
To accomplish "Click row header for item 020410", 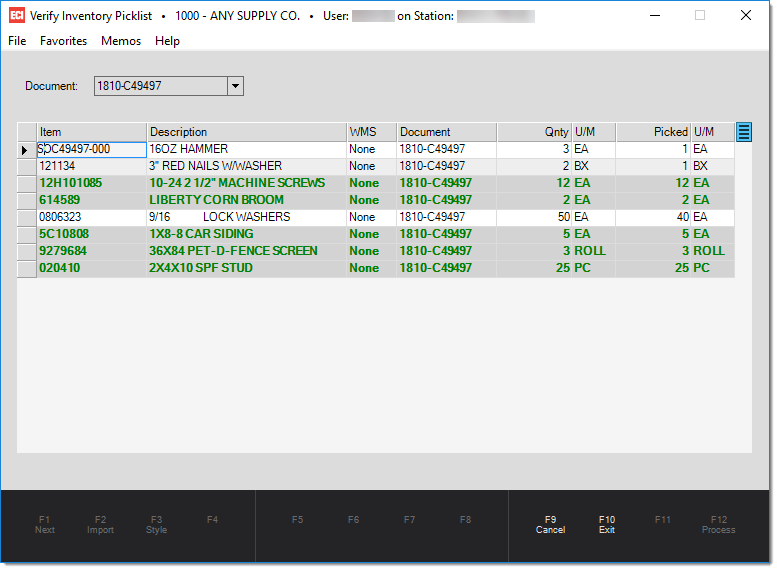I will 27,268.
